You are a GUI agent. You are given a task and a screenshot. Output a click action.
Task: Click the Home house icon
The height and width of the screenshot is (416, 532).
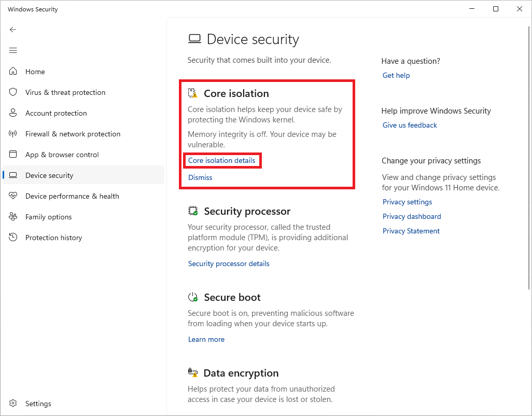(13, 72)
